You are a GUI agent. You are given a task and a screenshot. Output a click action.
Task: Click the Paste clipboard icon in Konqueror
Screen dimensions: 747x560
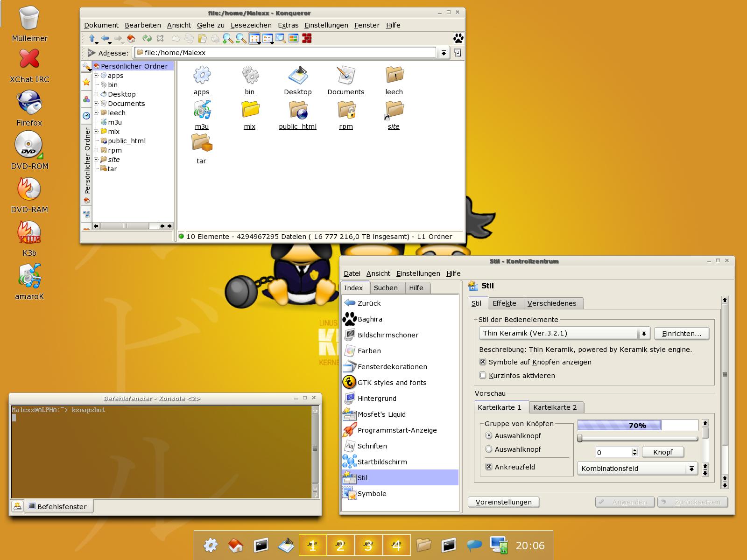coord(202,38)
